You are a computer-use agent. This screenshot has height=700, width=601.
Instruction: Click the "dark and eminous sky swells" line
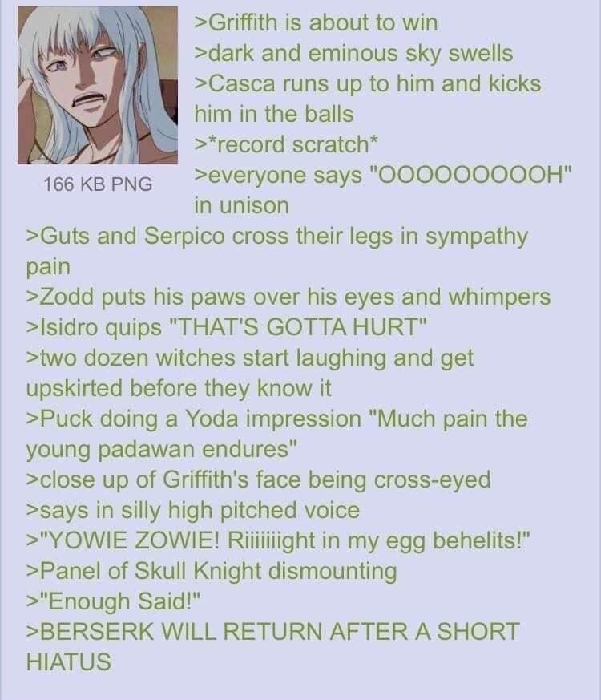(353, 54)
